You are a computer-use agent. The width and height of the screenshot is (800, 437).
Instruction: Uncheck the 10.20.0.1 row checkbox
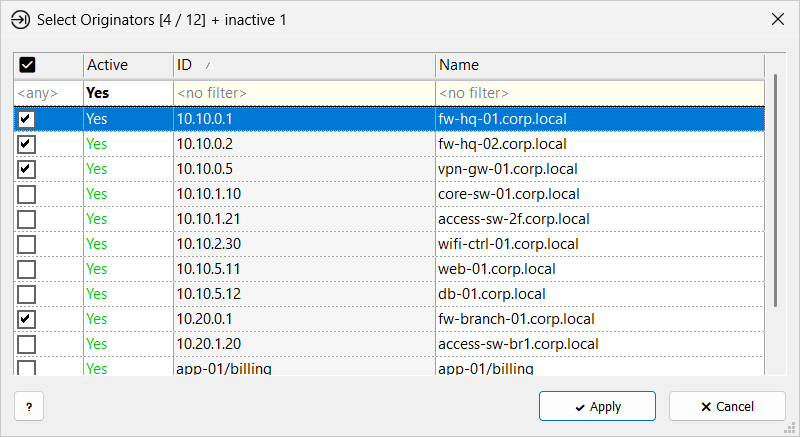pos(27,319)
